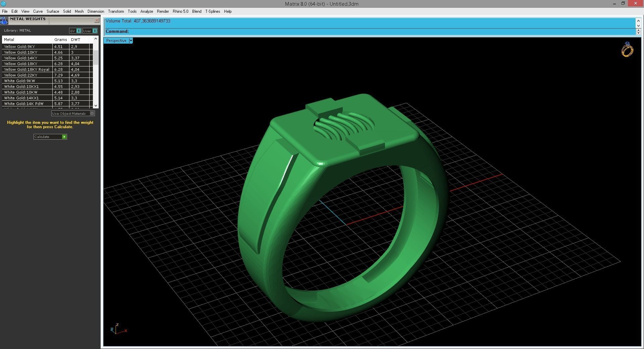Image resolution: width=644 pixels, height=349 pixels.
Task: Open the File menu
Action: point(5,11)
